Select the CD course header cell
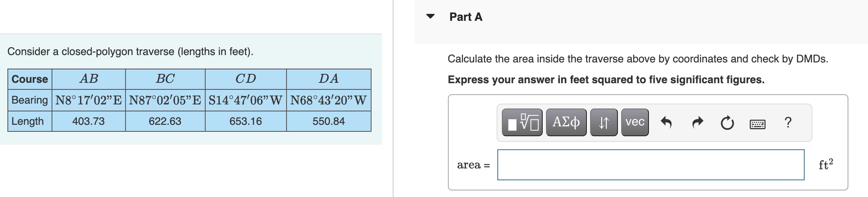This screenshot has width=868, height=197. 246,79
